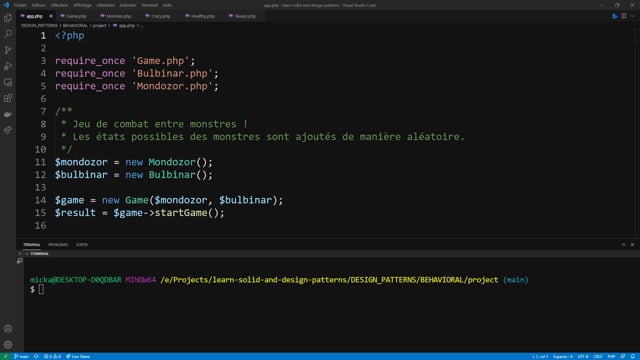Click 'Bulbinar.php' string on line 4
The image size is (640, 360).
click(x=172, y=73)
